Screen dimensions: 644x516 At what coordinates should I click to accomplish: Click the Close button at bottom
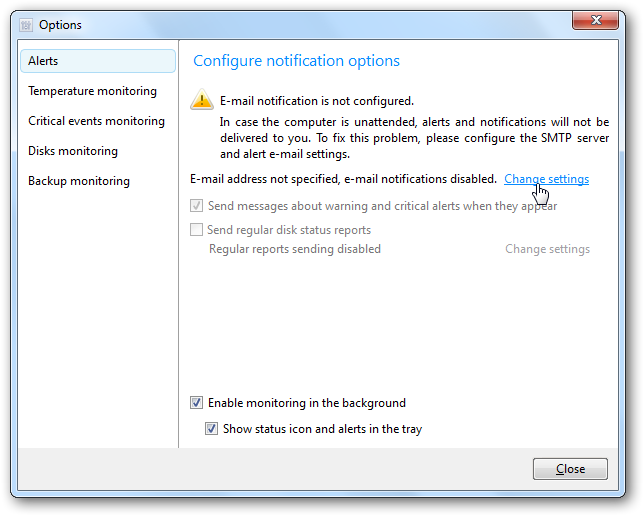[570, 469]
